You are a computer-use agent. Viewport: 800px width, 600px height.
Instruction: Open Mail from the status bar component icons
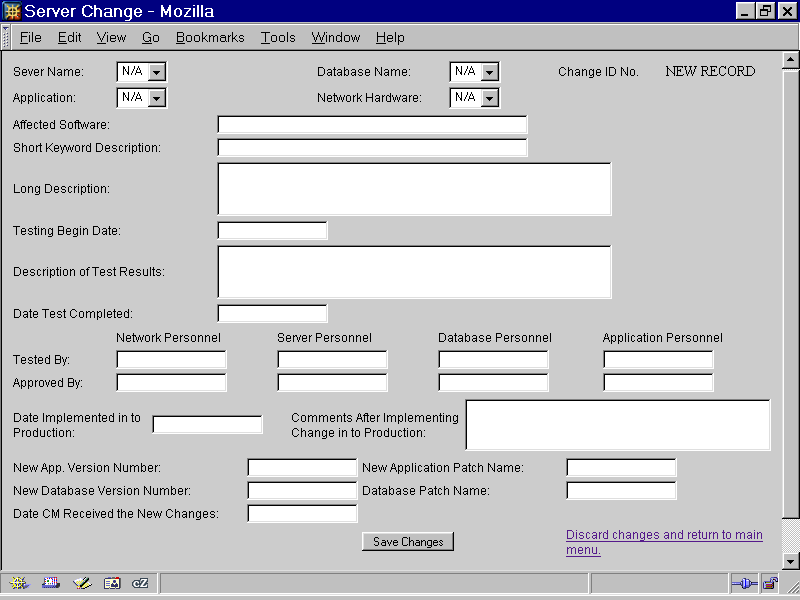click(50, 583)
